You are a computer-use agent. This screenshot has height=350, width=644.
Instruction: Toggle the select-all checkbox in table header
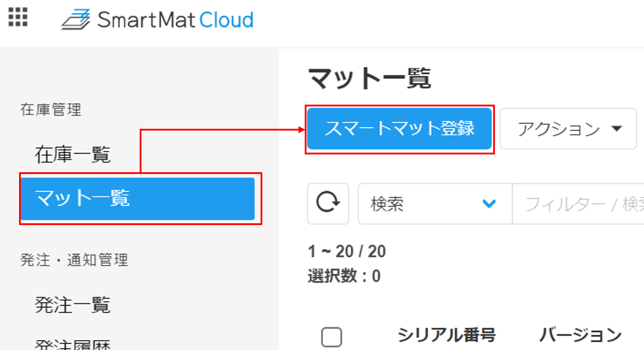(331, 337)
